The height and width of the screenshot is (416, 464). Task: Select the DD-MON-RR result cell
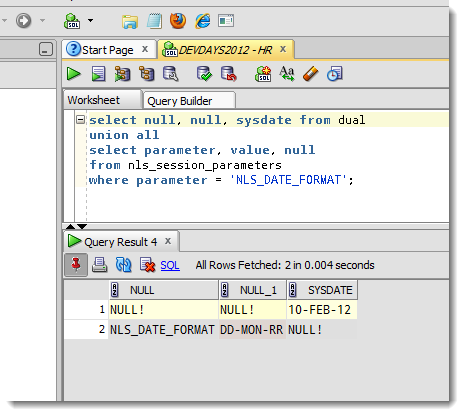point(252,330)
